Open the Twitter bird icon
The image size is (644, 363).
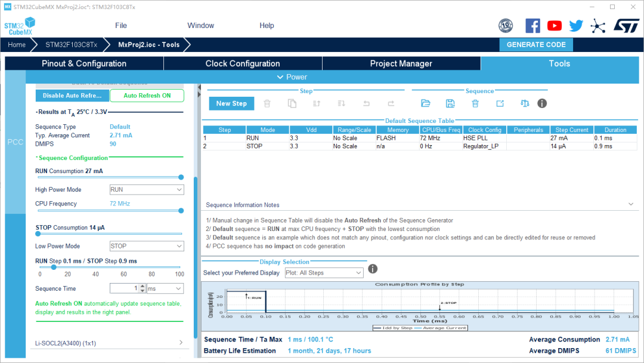pos(576,26)
